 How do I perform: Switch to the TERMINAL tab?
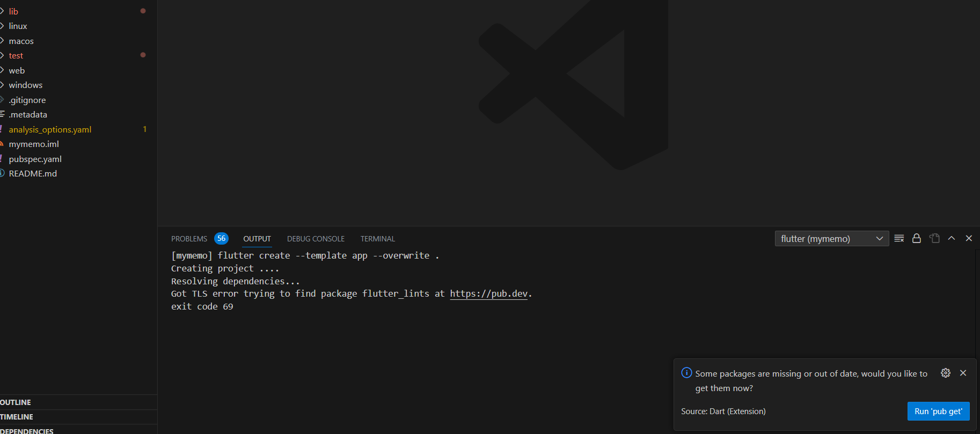point(378,239)
